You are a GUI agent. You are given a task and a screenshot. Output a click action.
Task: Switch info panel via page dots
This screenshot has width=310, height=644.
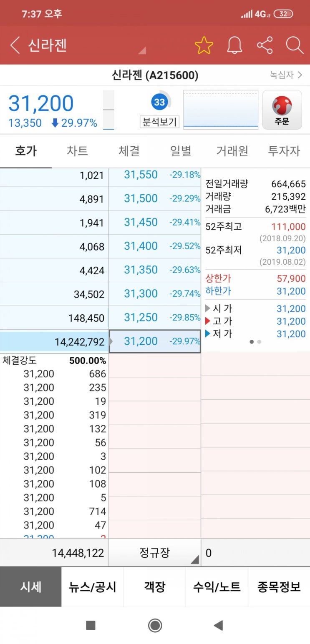coord(255,342)
